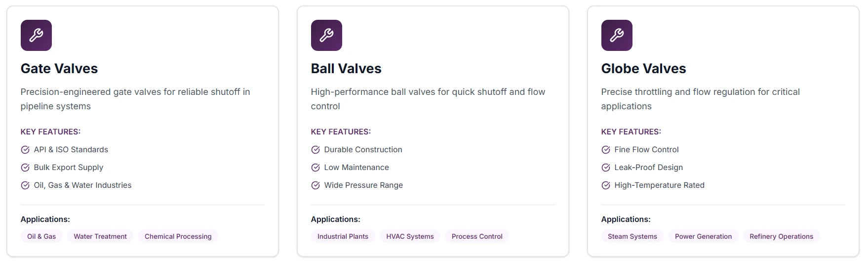Choose the Process Control tag

point(477,236)
